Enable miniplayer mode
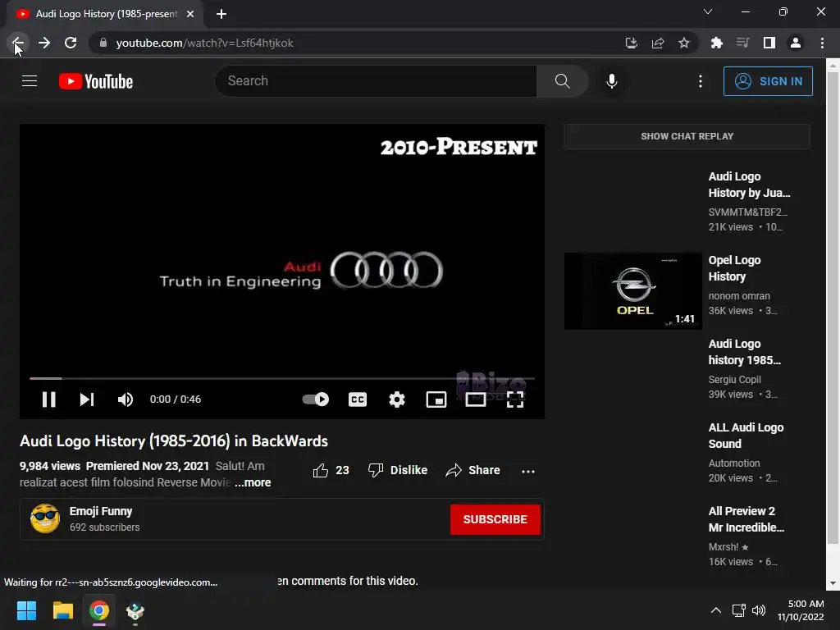 [x=436, y=399]
